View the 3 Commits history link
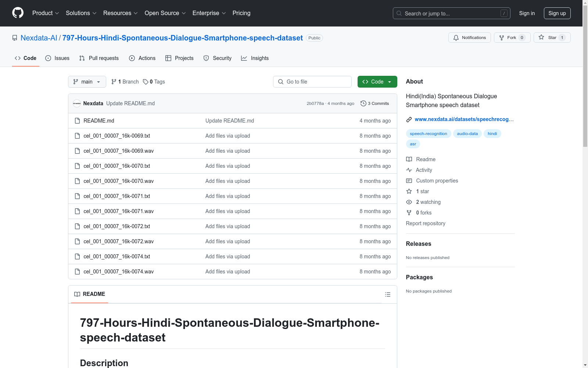This screenshot has height=368, width=588. point(375,103)
